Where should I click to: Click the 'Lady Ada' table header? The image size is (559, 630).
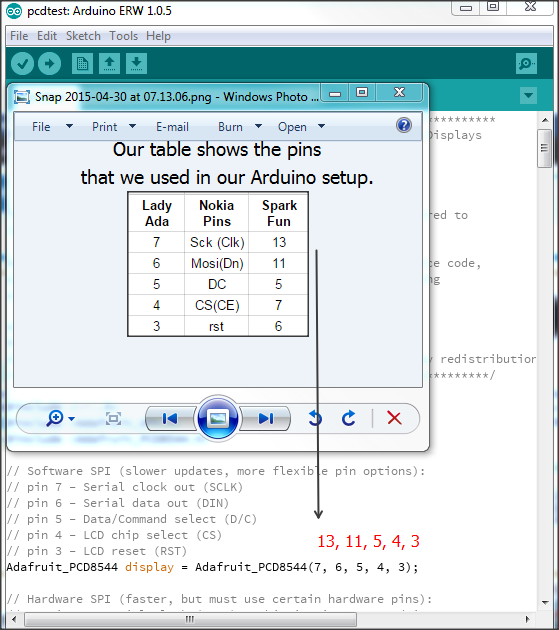157,213
